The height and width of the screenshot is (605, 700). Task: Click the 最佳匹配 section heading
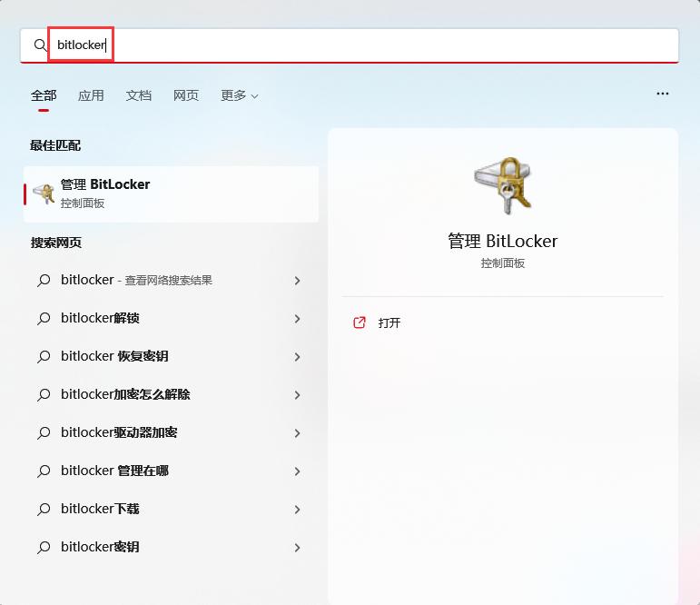[x=55, y=145]
